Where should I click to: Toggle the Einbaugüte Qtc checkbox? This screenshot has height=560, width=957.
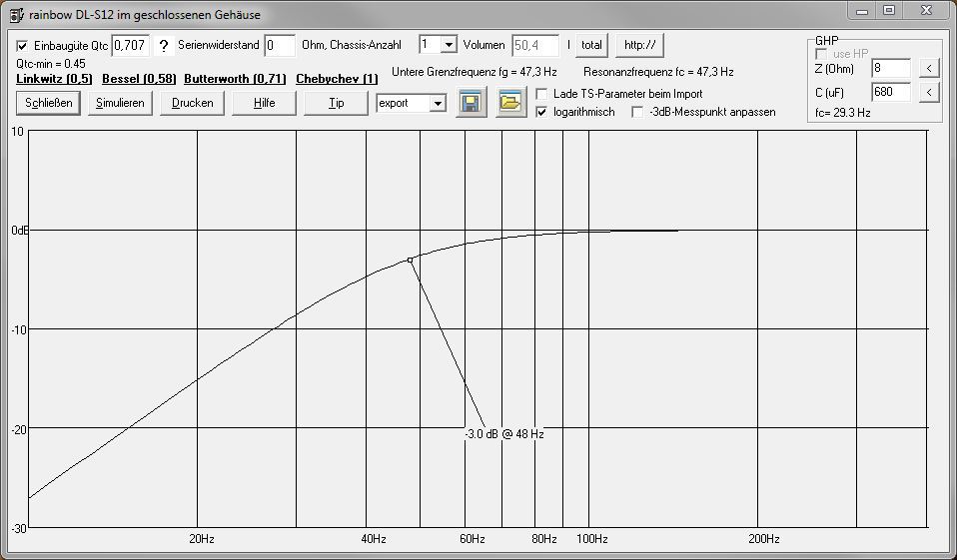pyautogui.click(x=22, y=46)
